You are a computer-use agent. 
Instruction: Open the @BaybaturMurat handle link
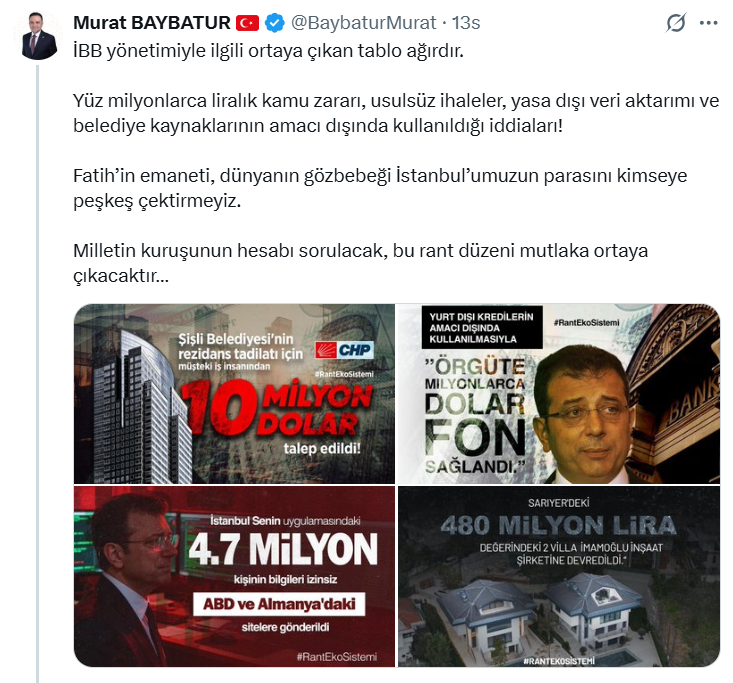pos(363,23)
